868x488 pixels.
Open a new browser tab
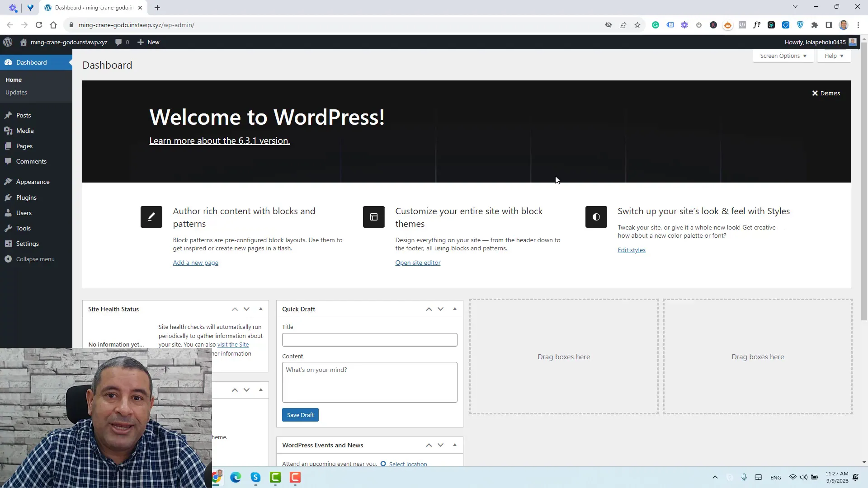[157, 8]
